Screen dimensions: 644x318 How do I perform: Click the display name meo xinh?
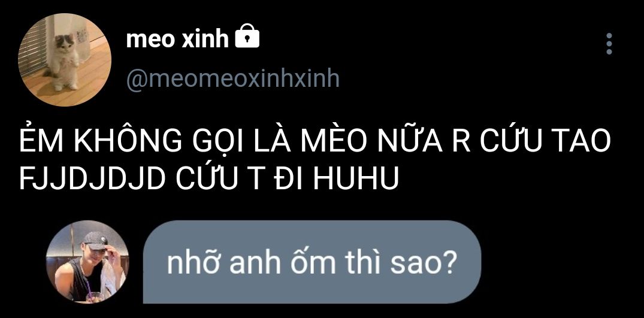click(177, 40)
